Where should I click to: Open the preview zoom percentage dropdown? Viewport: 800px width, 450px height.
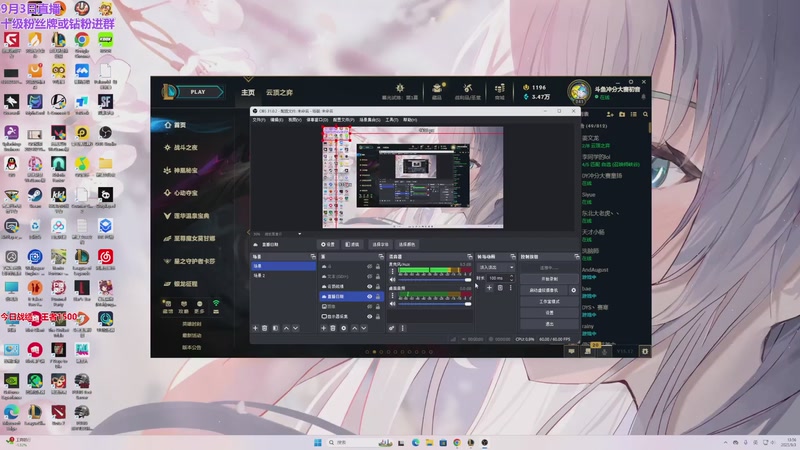point(299,234)
